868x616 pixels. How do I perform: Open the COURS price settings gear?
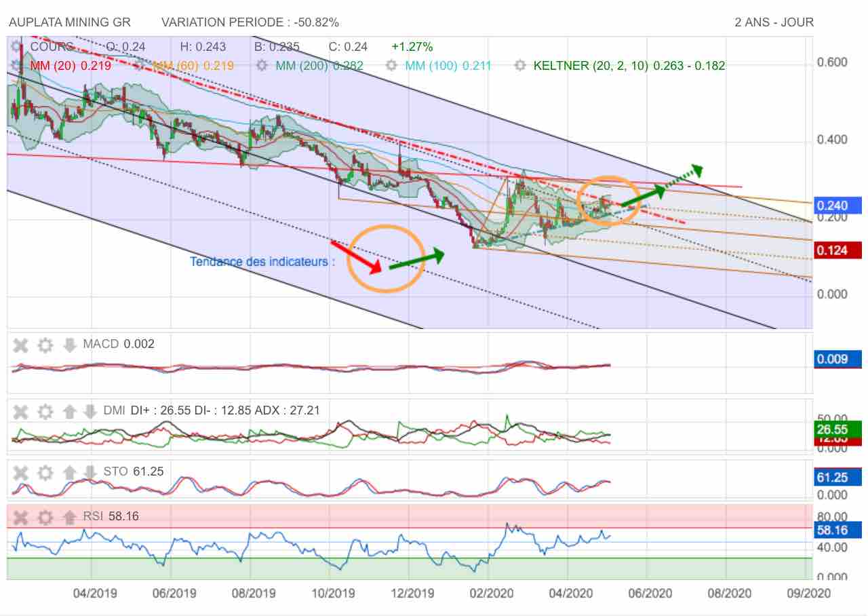coord(18,47)
